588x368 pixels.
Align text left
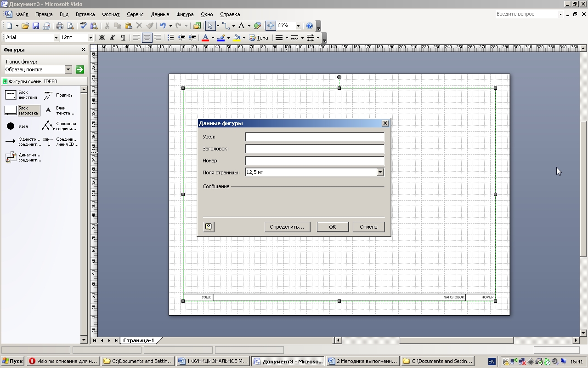136,38
